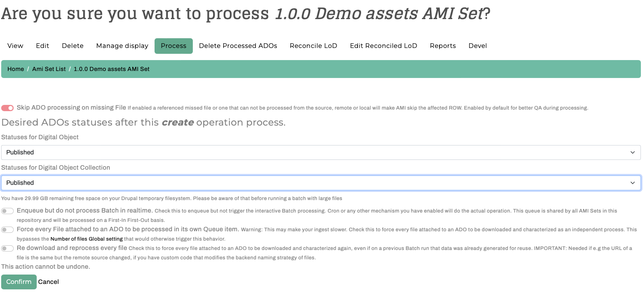Open Statuses for Digital Object Collection dropdown
This screenshot has width=644, height=296.
click(321, 183)
